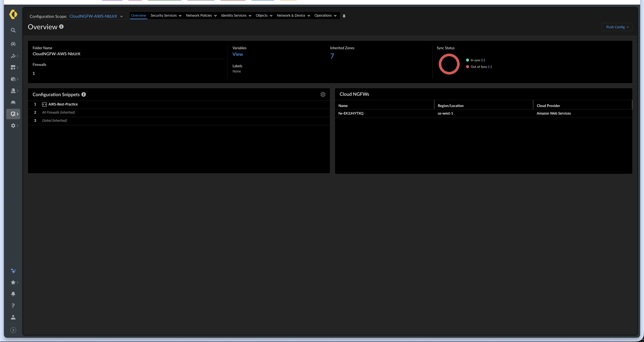Click the green In sync legend dot
The image size is (644, 342).
pos(467,60)
